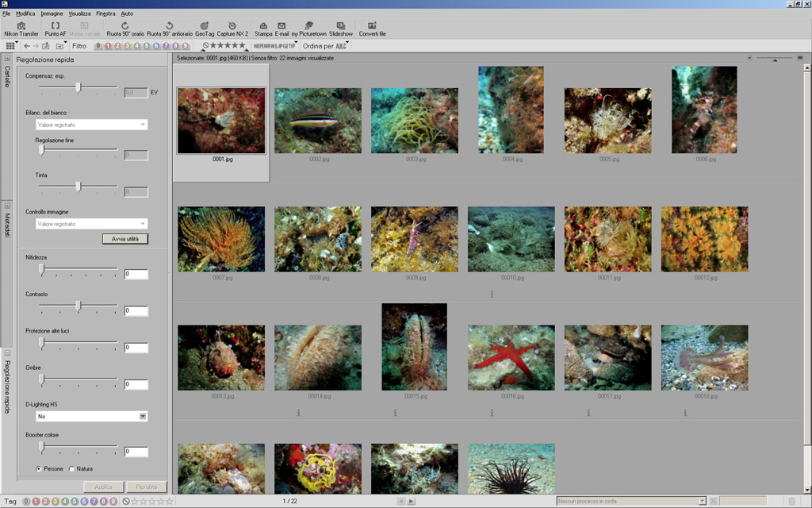The height and width of the screenshot is (508, 812).
Task: Open Converti file tool
Action: coord(373,29)
